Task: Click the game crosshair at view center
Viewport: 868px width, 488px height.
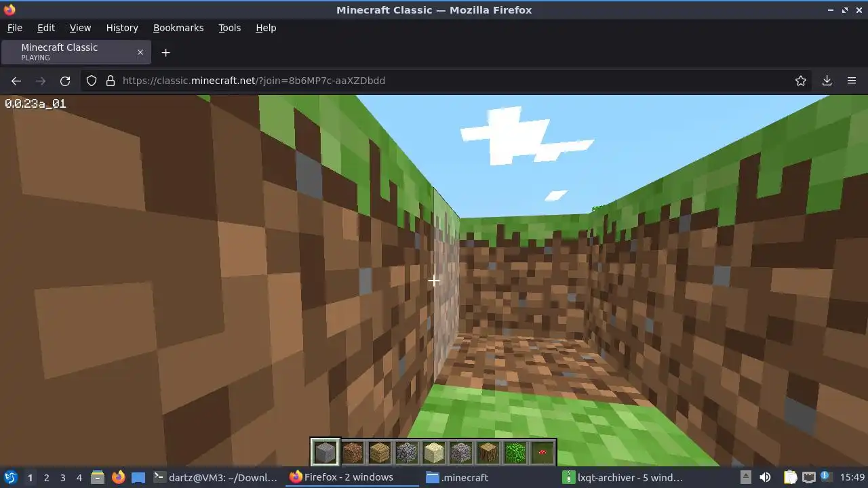Action: pyautogui.click(x=434, y=281)
